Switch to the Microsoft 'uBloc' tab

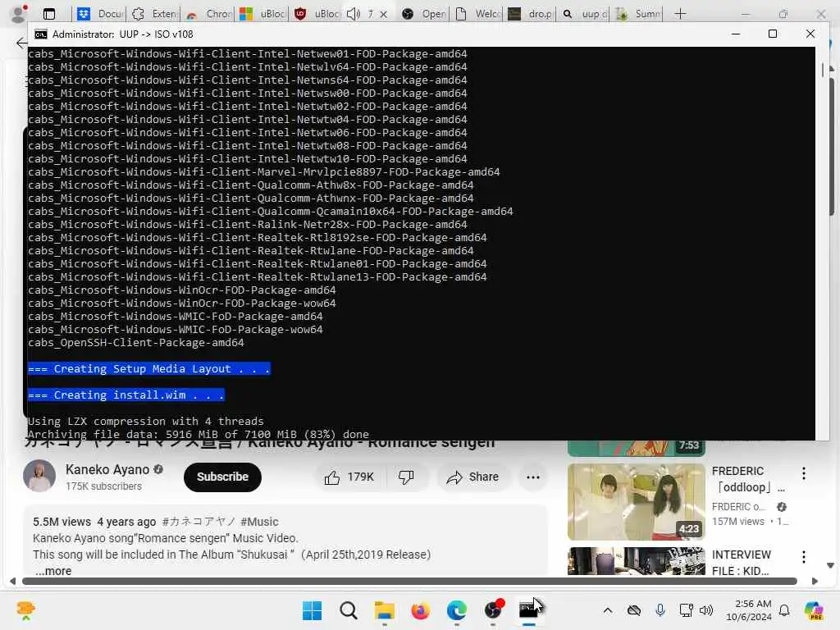point(262,14)
